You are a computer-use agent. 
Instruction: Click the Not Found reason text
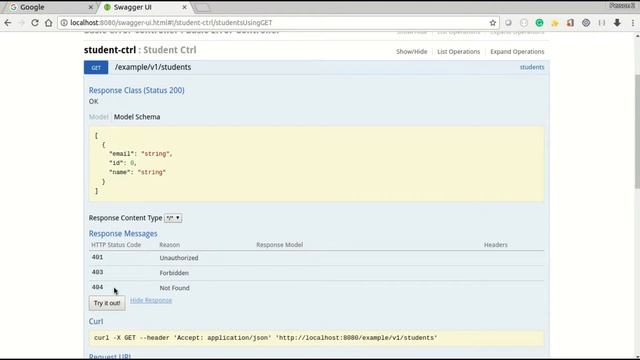coord(174,288)
